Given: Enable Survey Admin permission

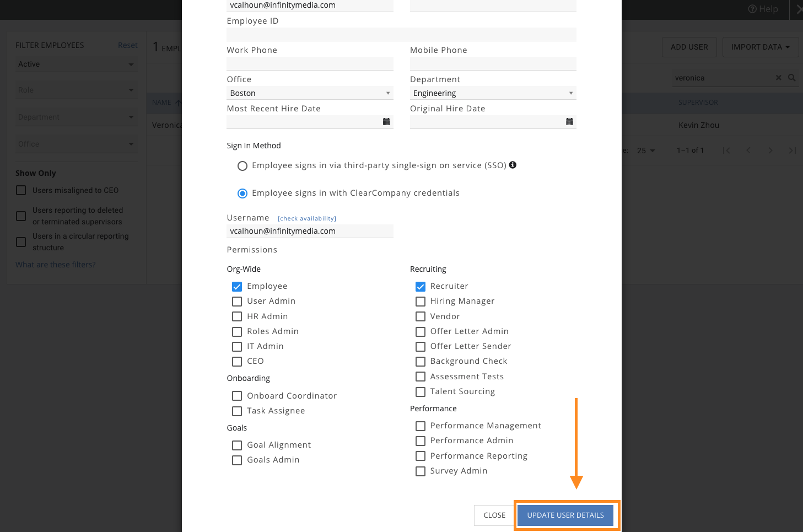Looking at the screenshot, I should 421,471.
